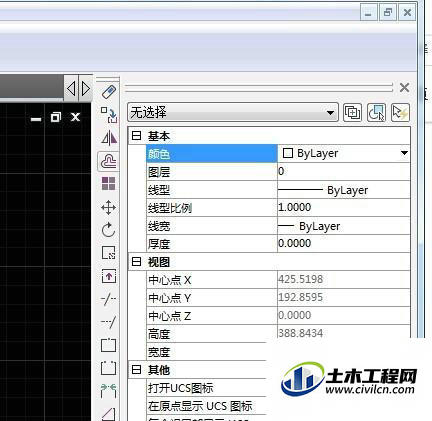Click the 厚度 value 0.0000
432x421 pixels.
[x=344, y=244]
